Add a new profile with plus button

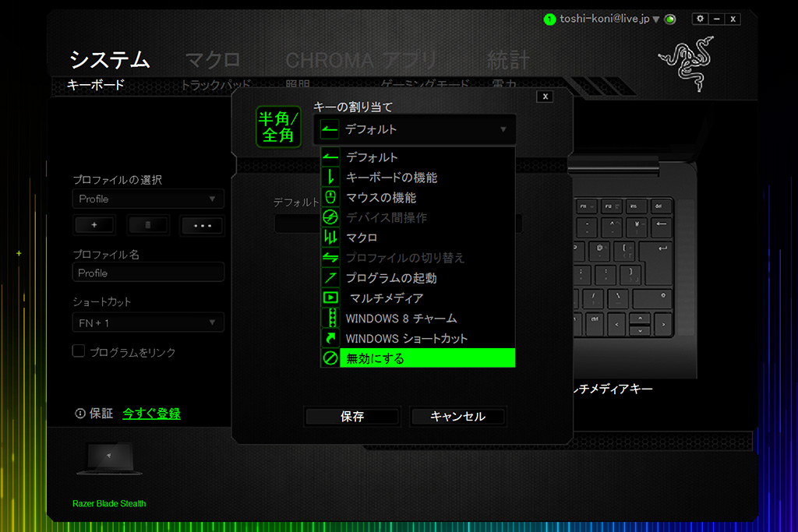click(94, 225)
